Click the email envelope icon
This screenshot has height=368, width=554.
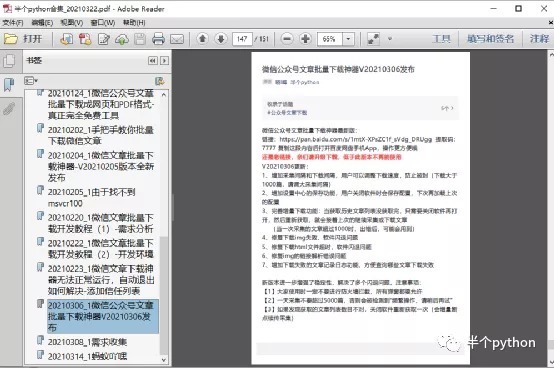tap(177, 39)
